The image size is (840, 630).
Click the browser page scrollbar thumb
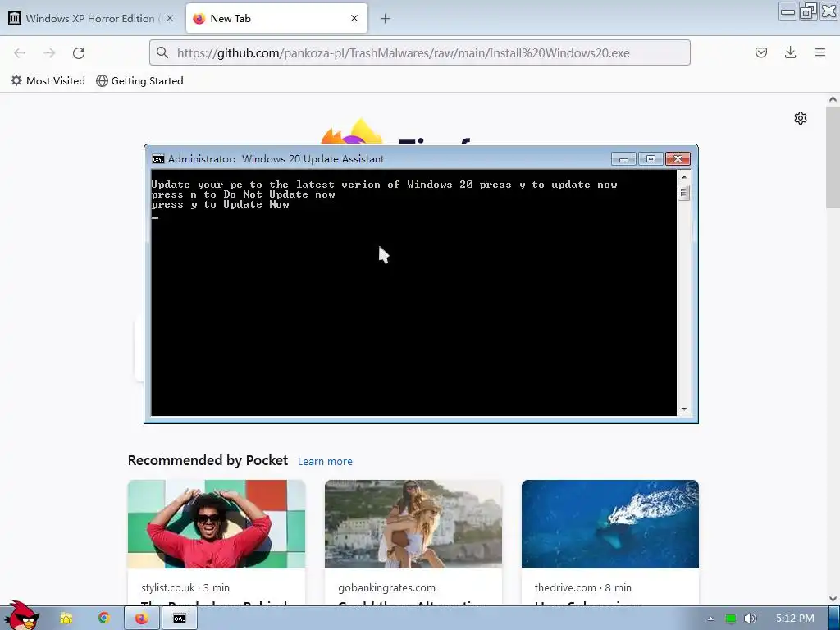click(833, 157)
